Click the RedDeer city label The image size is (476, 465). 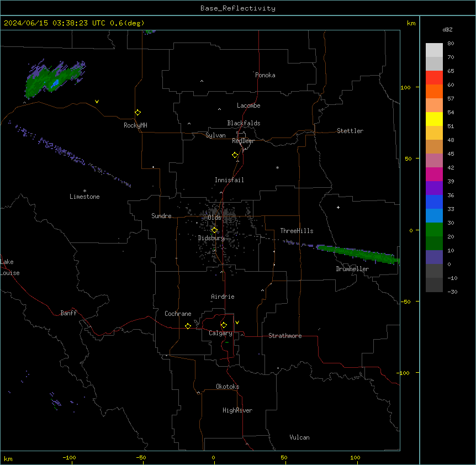pos(243,141)
